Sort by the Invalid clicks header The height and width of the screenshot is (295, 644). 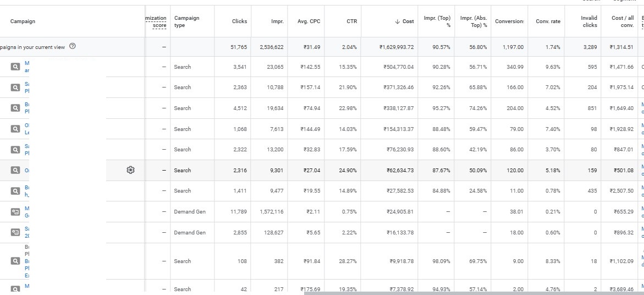click(589, 21)
